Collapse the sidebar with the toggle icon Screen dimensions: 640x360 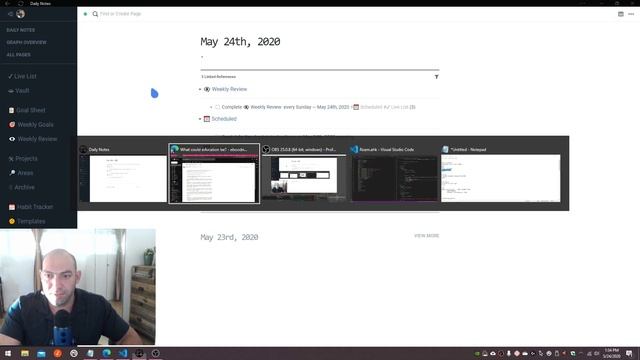10,14
